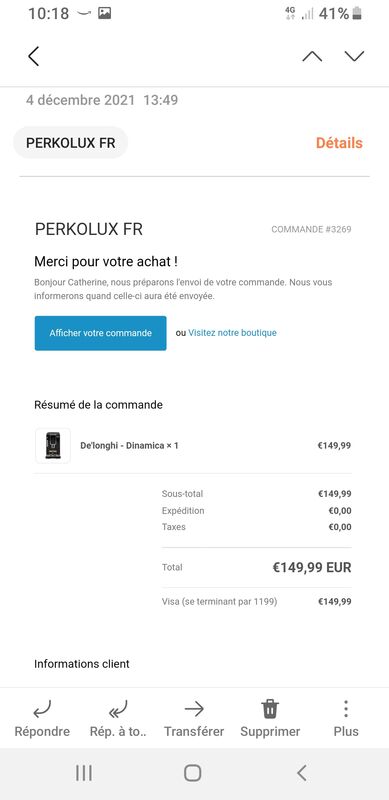Go to next email with down chevron
The height and width of the screenshot is (800, 389).
click(x=354, y=56)
